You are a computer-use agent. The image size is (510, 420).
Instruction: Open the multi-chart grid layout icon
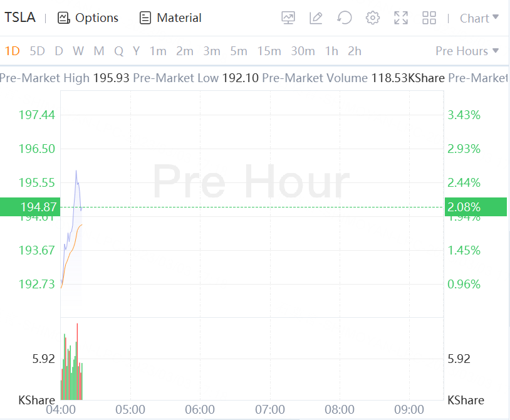pos(429,18)
